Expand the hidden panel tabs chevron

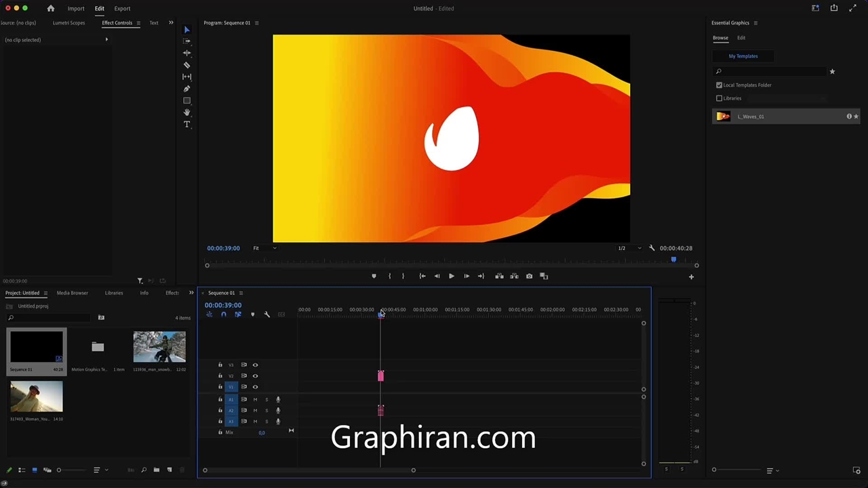[171, 23]
